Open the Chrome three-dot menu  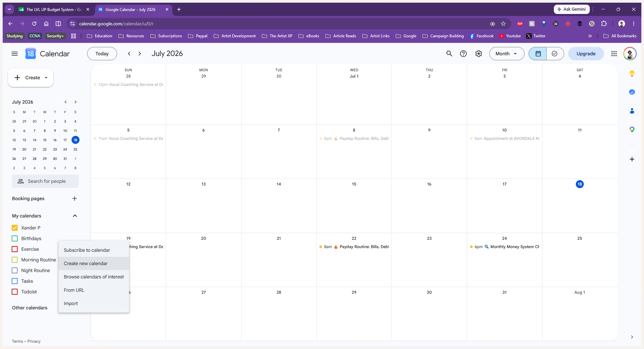click(x=634, y=24)
